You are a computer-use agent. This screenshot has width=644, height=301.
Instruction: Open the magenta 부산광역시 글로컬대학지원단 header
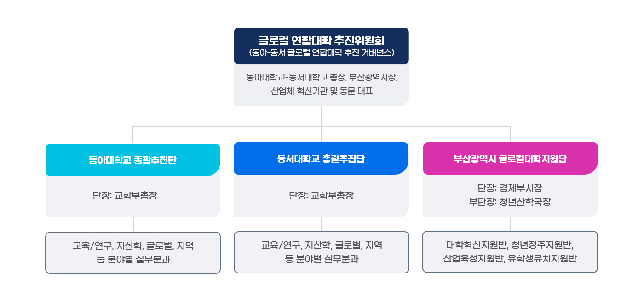(510, 159)
